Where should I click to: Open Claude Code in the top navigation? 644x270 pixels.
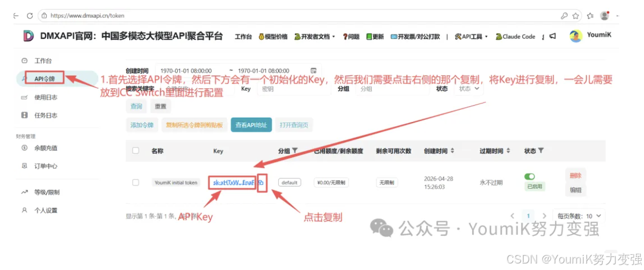[x=516, y=36]
